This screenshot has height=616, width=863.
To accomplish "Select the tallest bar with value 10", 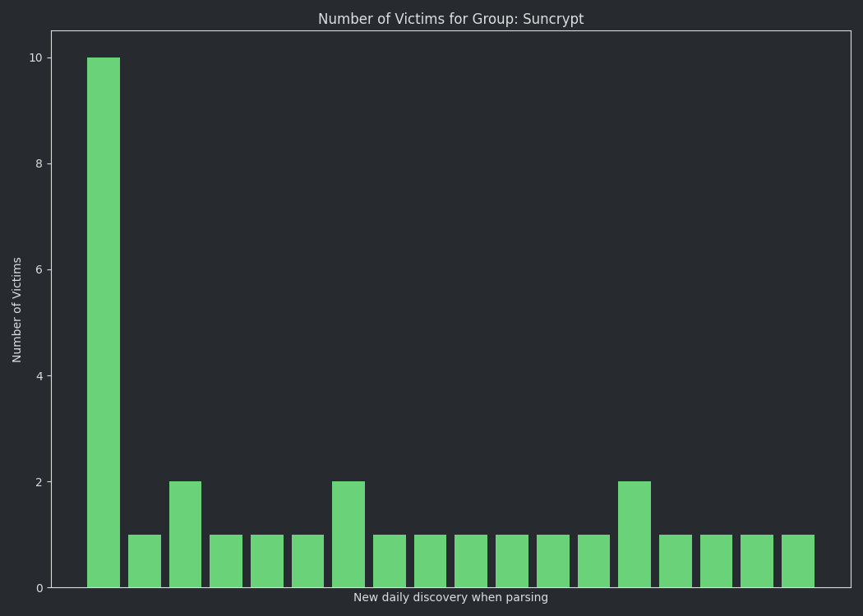I will (x=104, y=322).
